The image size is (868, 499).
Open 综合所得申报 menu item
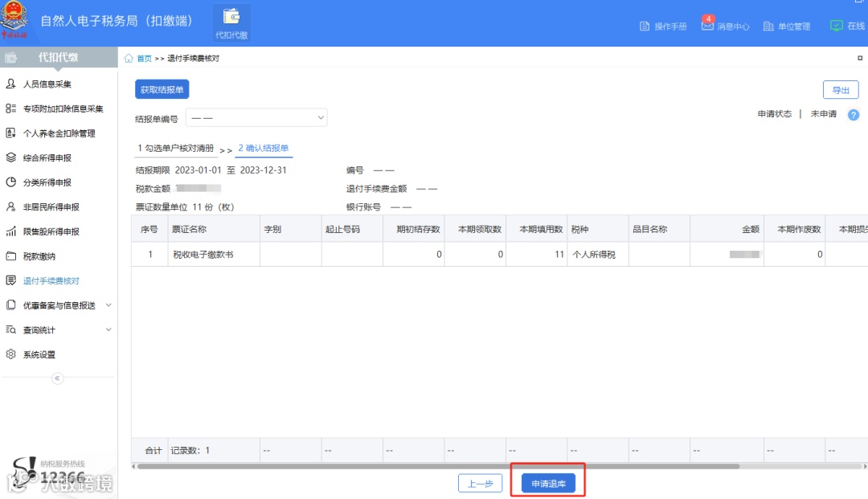coord(47,157)
